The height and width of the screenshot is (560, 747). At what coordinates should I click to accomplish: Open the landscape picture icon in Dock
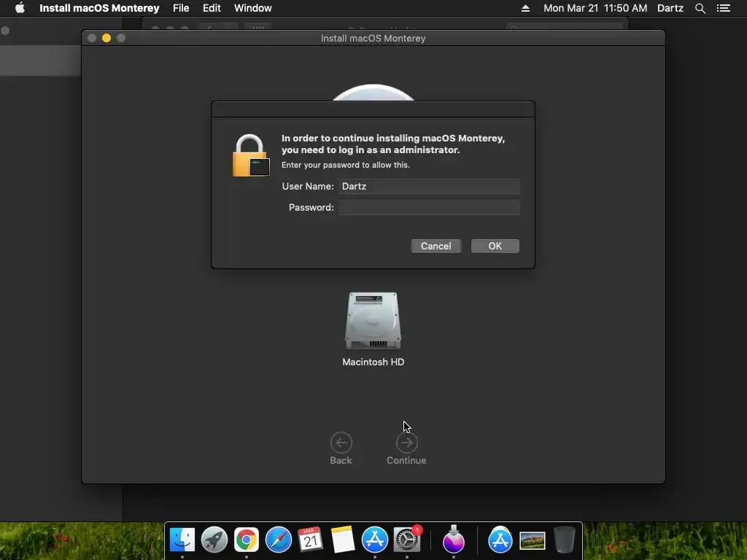pos(532,541)
